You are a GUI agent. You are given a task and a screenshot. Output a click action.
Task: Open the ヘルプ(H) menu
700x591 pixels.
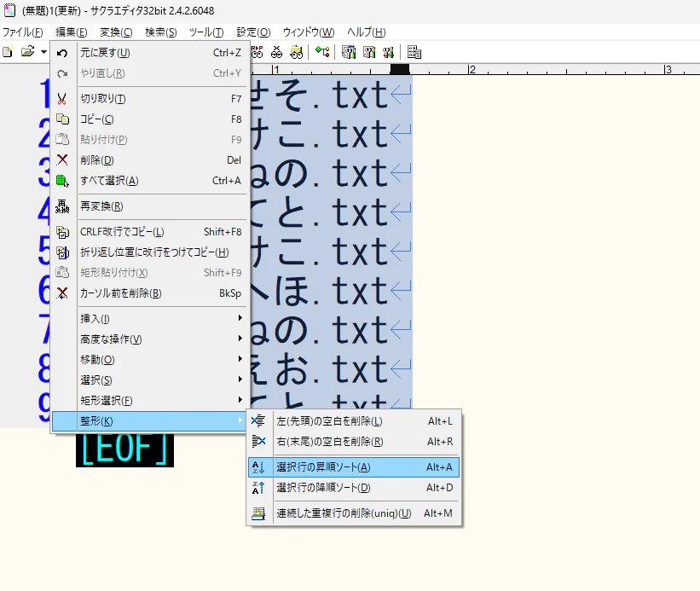(366, 32)
